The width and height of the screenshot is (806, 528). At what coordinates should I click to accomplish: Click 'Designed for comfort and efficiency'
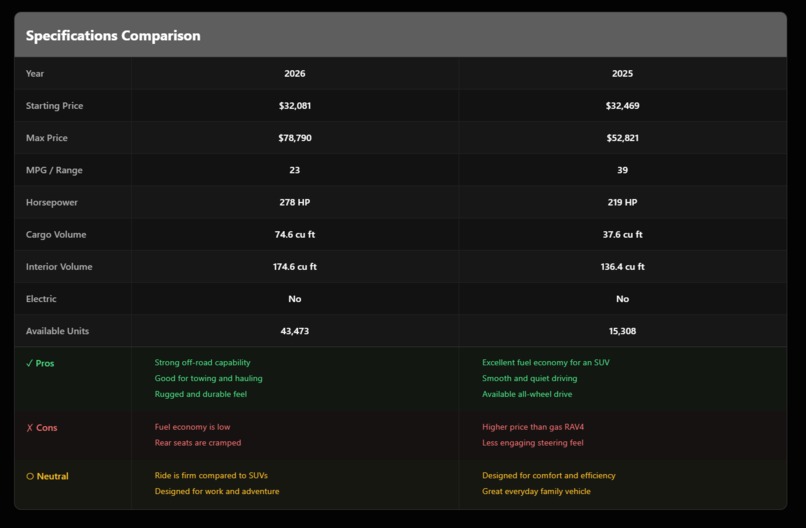click(x=548, y=476)
